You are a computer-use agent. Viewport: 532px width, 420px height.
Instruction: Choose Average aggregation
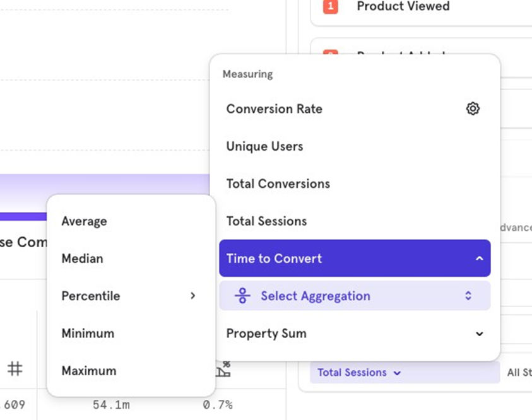point(84,221)
